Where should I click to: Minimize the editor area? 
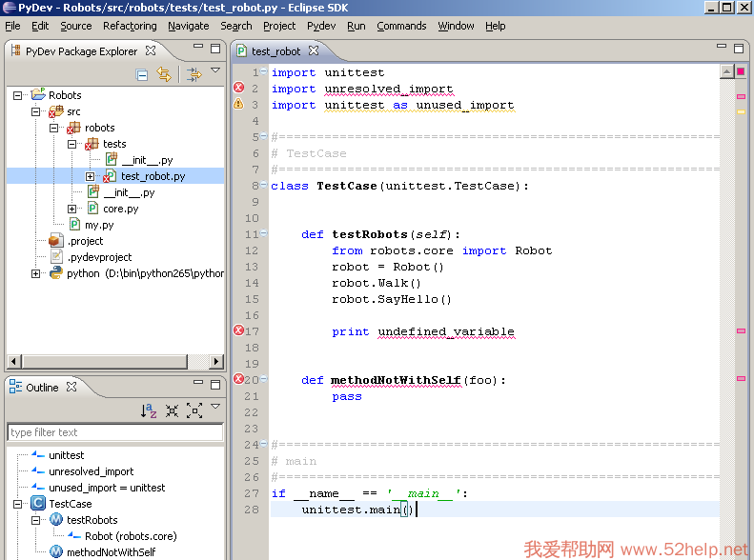722,46
